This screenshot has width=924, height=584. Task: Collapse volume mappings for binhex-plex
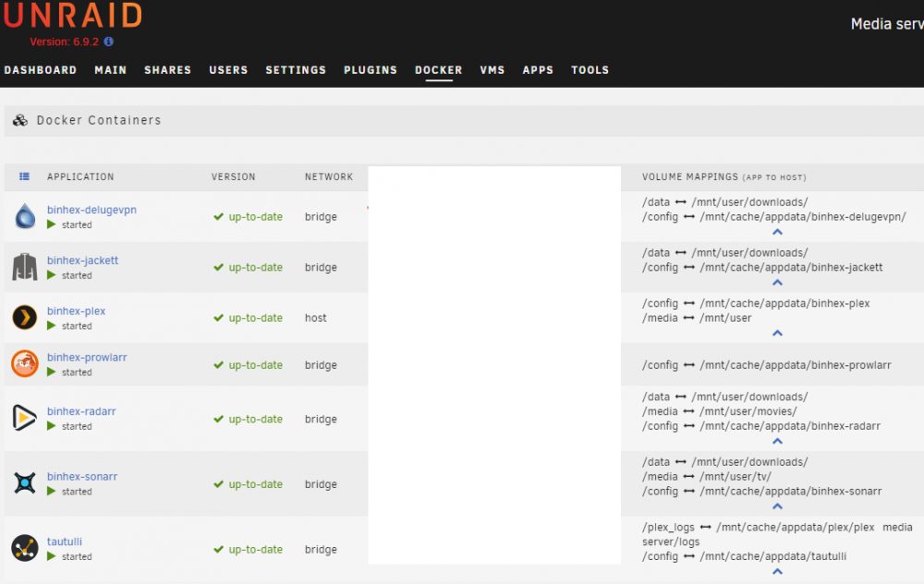click(x=777, y=334)
